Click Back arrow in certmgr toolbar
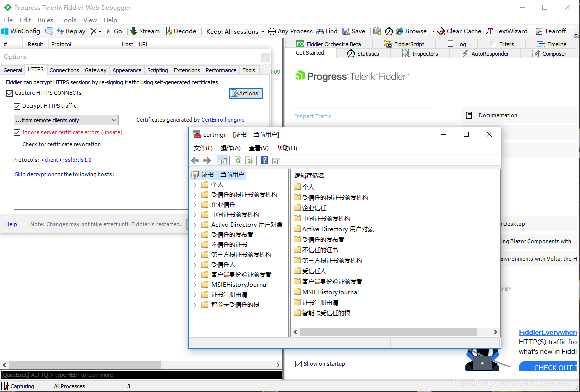Screen dimensions: 580x392 [195, 161]
